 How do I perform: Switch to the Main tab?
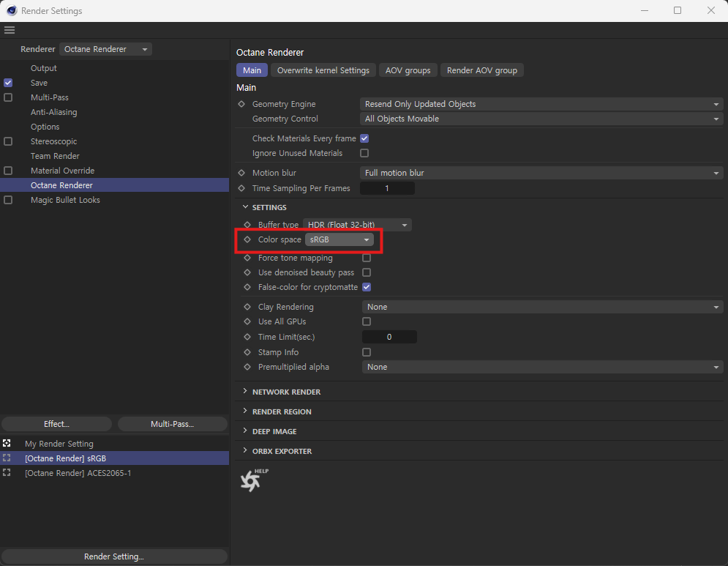point(252,70)
